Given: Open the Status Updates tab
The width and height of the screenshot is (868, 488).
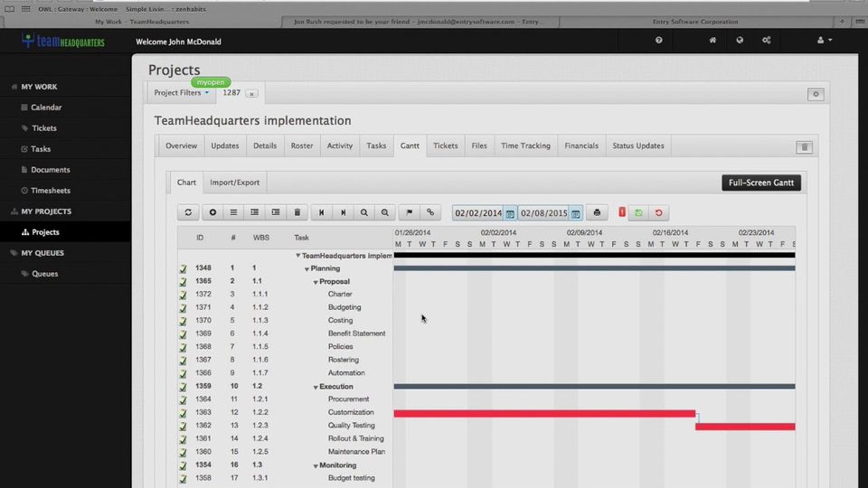Looking at the screenshot, I should [x=637, y=145].
